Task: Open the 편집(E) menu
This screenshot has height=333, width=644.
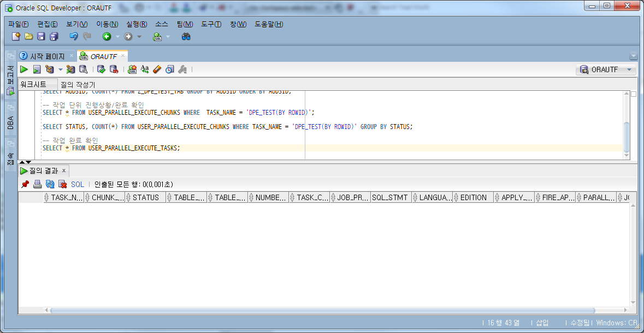Action: point(47,24)
